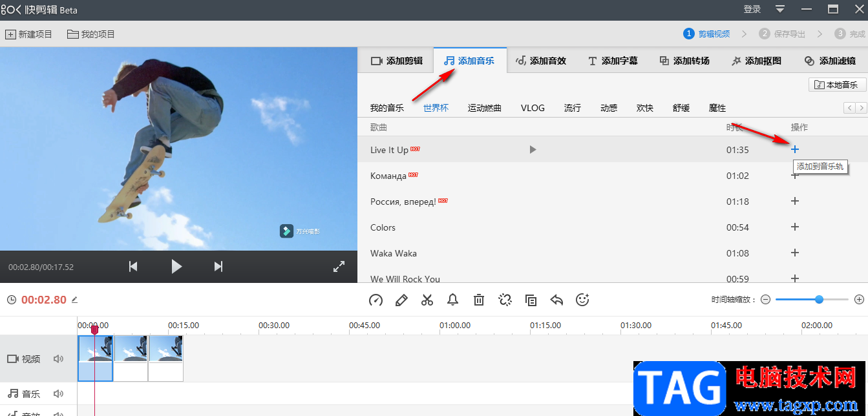Jump to next frame in preview

pos(218,266)
